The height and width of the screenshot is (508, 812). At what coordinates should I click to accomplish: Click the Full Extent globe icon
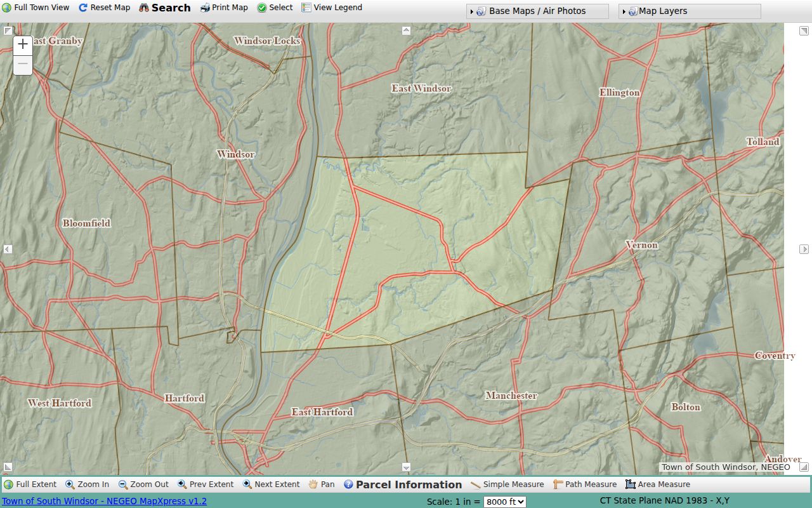click(8, 485)
